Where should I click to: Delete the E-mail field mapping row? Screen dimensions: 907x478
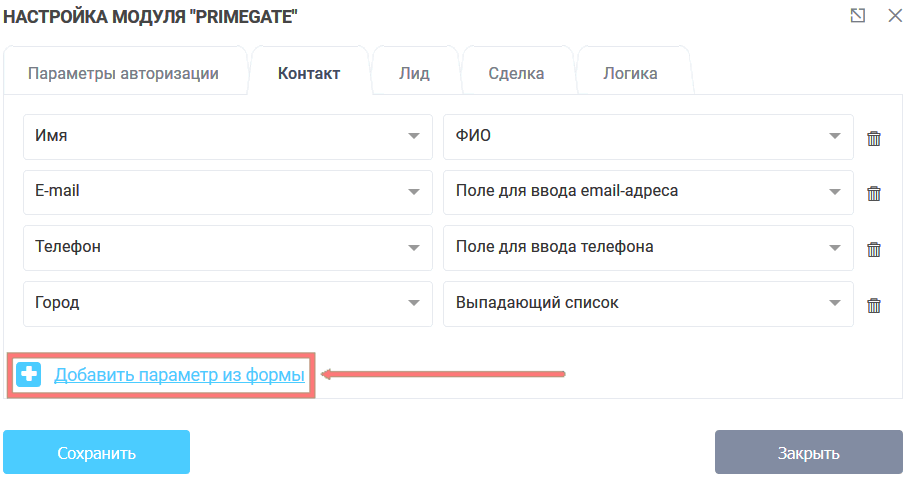(873, 193)
